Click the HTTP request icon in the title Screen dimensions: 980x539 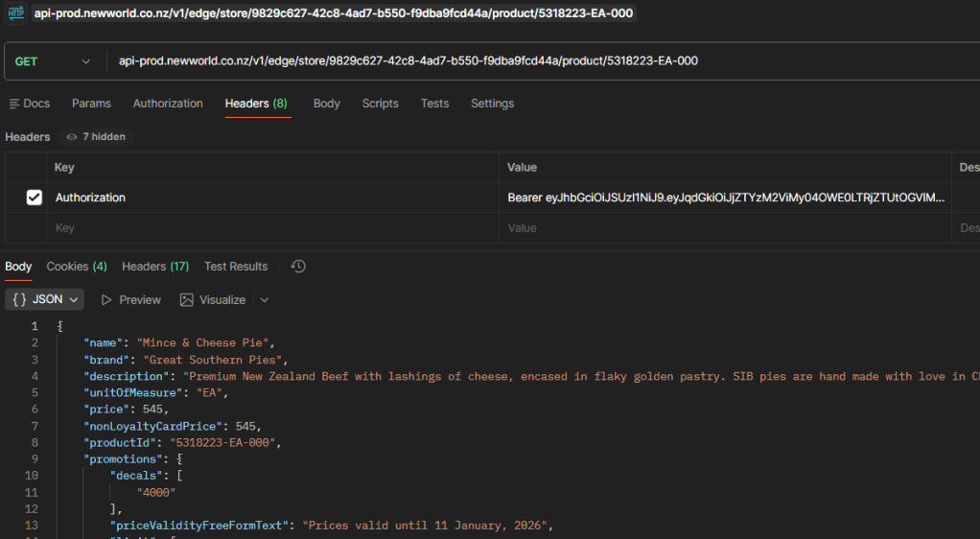point(16,13)
